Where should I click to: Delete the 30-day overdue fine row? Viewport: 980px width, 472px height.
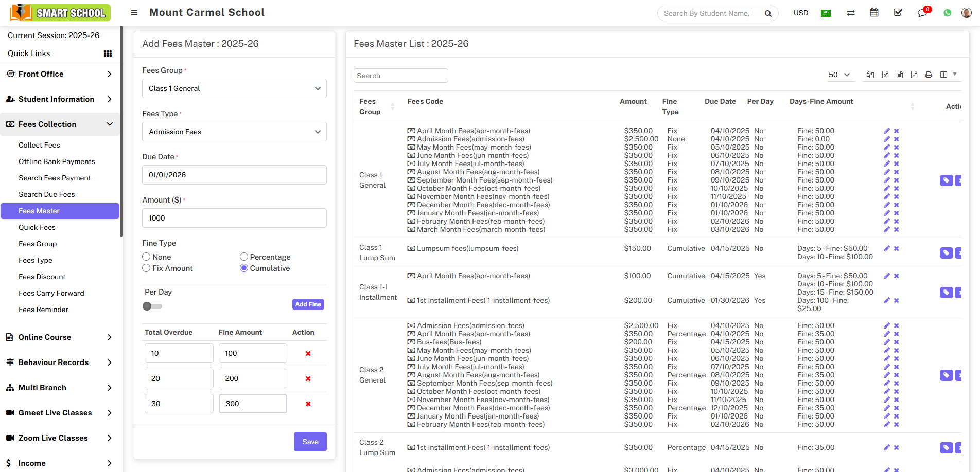point(308,404)
